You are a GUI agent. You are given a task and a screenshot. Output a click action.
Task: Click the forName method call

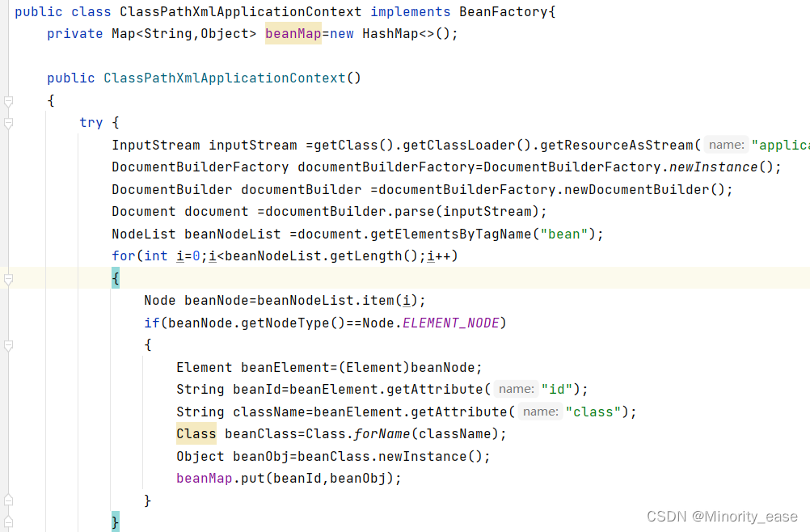382,434
